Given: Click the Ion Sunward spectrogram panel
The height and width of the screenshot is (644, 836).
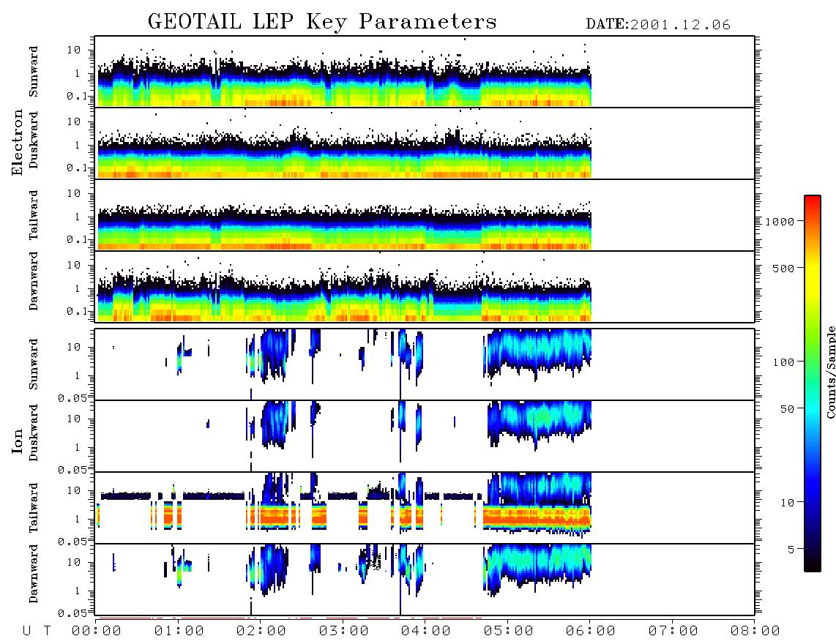Looking at the screenshot, I should [425, 364].
